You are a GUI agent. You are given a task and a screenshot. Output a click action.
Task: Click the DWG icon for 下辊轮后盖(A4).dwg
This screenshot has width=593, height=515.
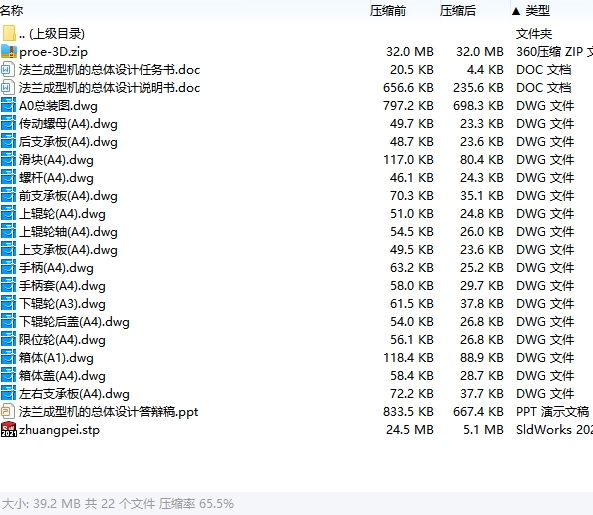[x=8, y=322]
